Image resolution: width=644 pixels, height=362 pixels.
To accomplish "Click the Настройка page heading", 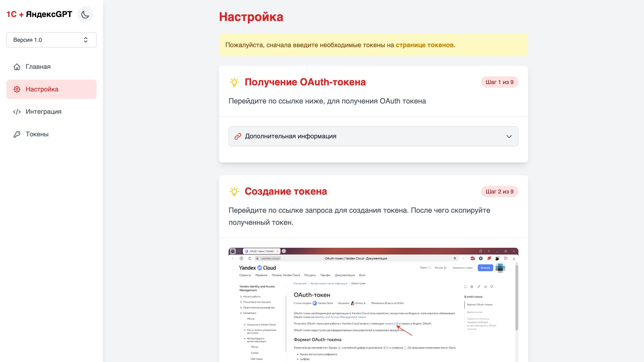I will click(x=251, y=17).
